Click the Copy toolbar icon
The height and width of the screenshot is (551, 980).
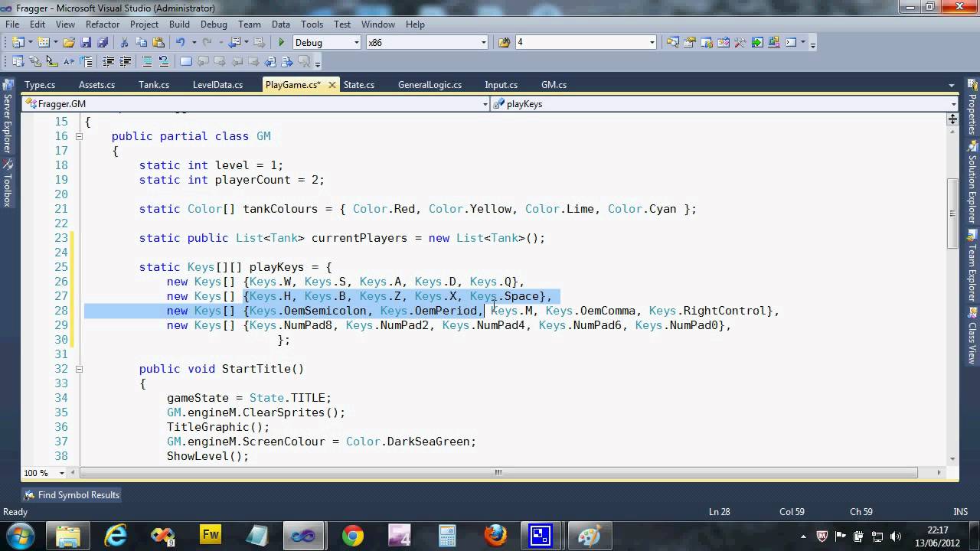(x=142, y=43)
